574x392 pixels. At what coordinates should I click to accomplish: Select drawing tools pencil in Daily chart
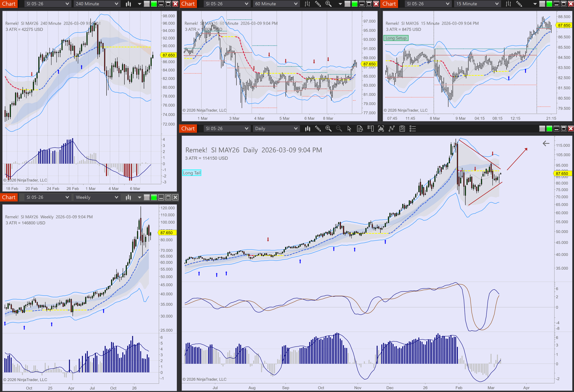318,129
